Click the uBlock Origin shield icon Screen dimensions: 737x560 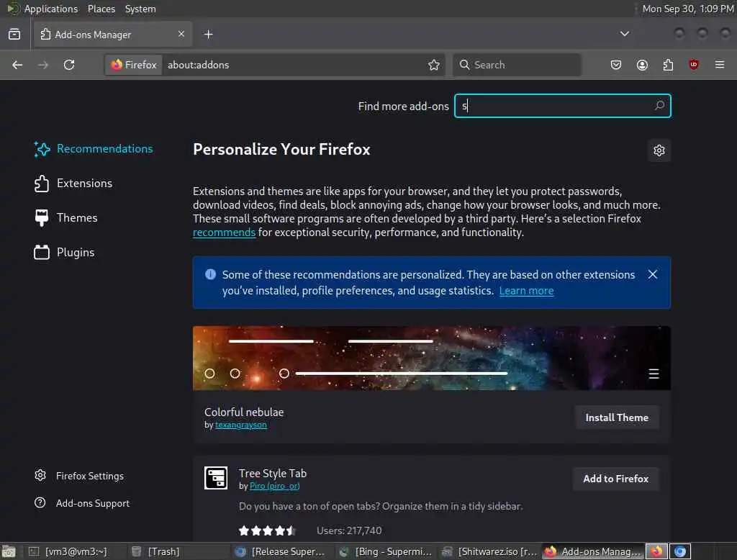pos(693,65)
